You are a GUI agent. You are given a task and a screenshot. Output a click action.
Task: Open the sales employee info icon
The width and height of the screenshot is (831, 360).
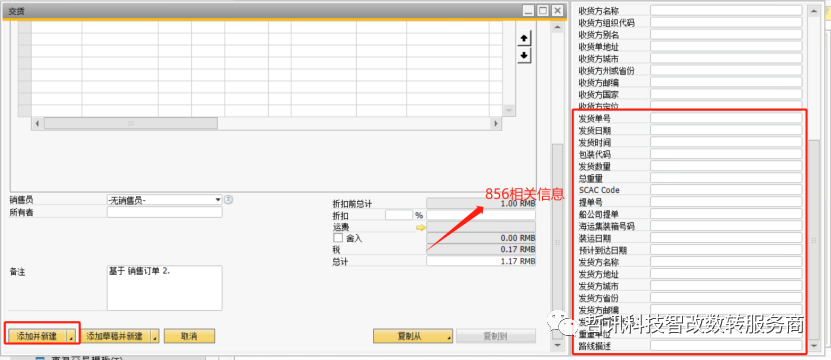pos(229,199)
